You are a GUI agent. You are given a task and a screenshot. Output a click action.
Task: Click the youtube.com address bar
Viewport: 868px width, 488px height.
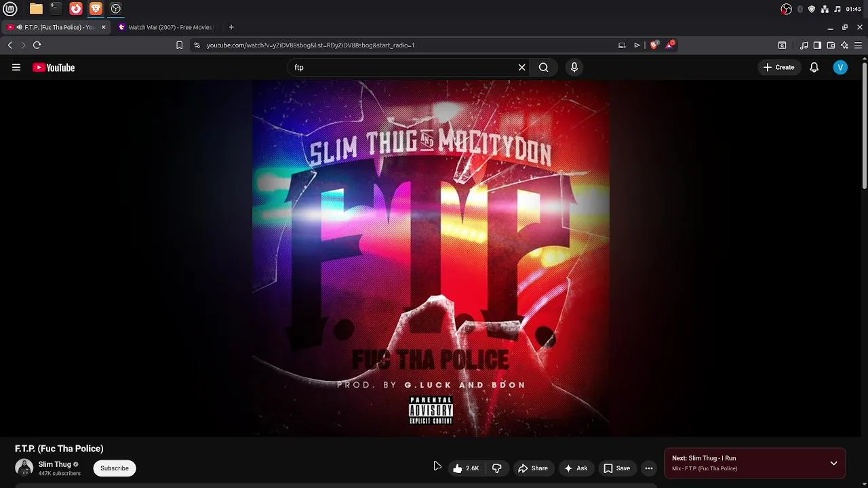[x=407, y=45]
